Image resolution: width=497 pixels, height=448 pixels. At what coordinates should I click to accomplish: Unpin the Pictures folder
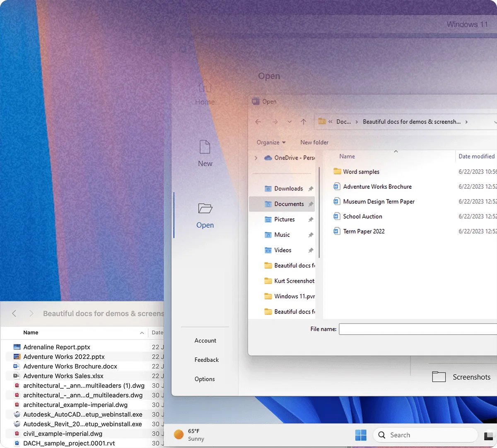click(x=311, y=219)
